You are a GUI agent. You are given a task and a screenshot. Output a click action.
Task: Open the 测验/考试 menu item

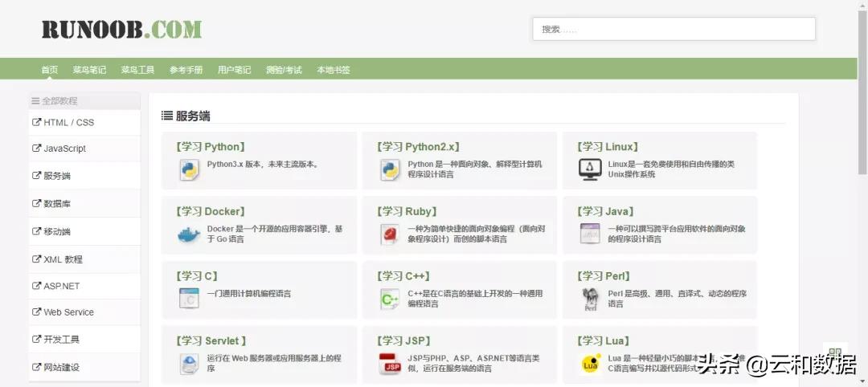pos(284,70)
